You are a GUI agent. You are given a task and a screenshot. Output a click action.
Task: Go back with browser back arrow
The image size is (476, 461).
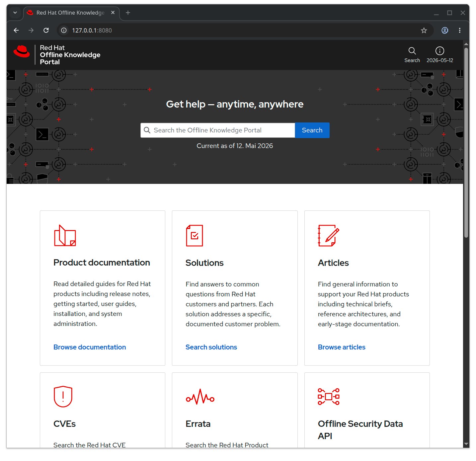(16, 31)
